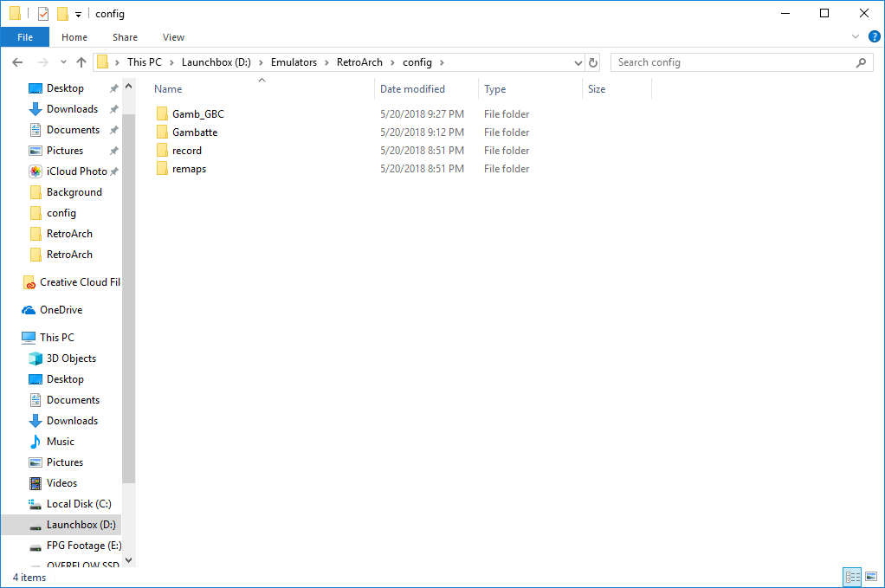Click Gambatte File folder type cell
The width and height of the screenshot is (885, 588).
tap(507, 132)
